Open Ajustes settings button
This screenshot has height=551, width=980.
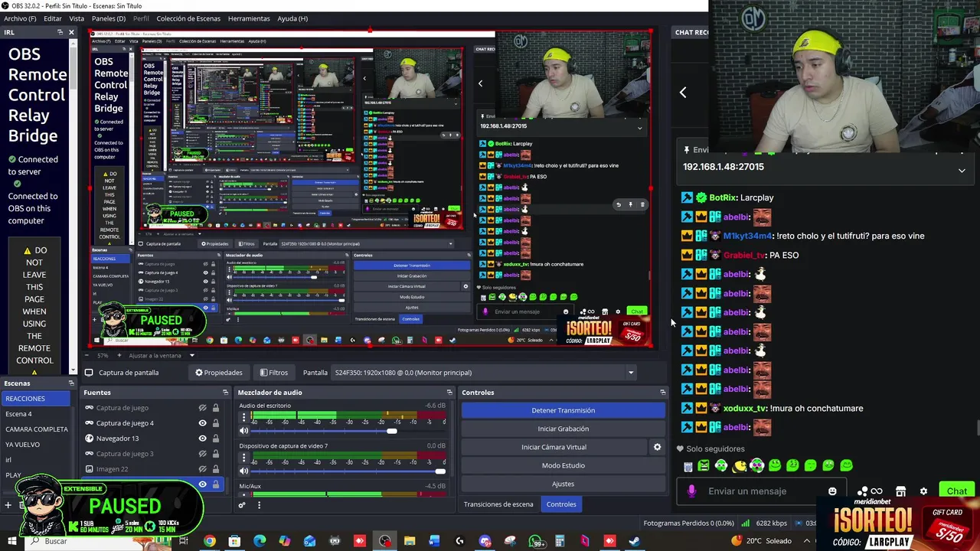point(563,484)
